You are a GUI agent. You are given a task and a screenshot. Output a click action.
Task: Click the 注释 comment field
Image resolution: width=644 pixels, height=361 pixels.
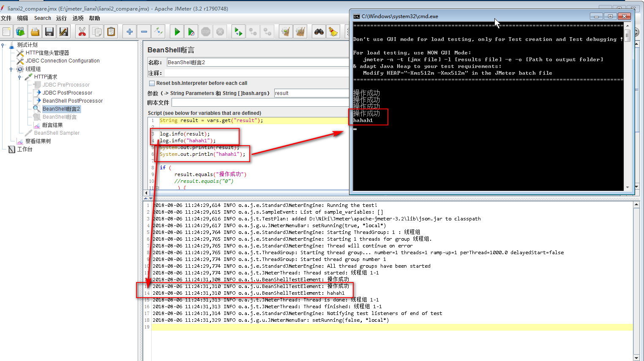pyautogui.click(x=257, y=73)
